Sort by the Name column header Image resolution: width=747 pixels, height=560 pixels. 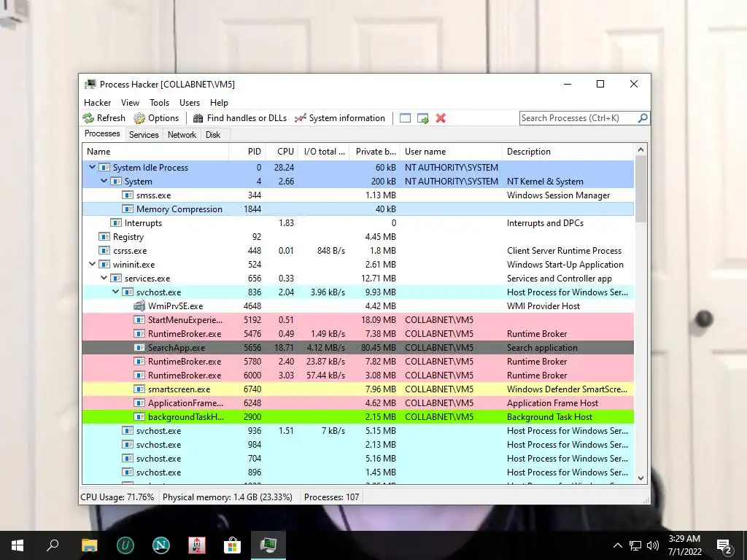point(155,152)
